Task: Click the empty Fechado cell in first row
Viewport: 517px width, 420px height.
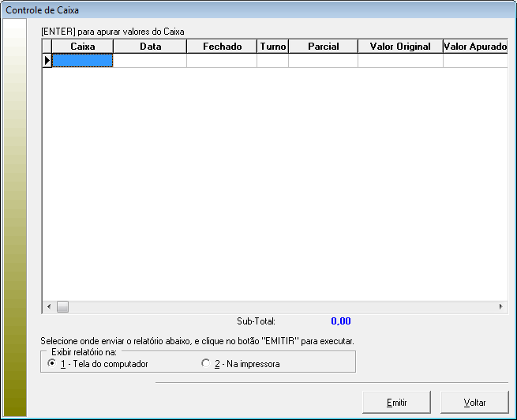Action: pos(222,61)
